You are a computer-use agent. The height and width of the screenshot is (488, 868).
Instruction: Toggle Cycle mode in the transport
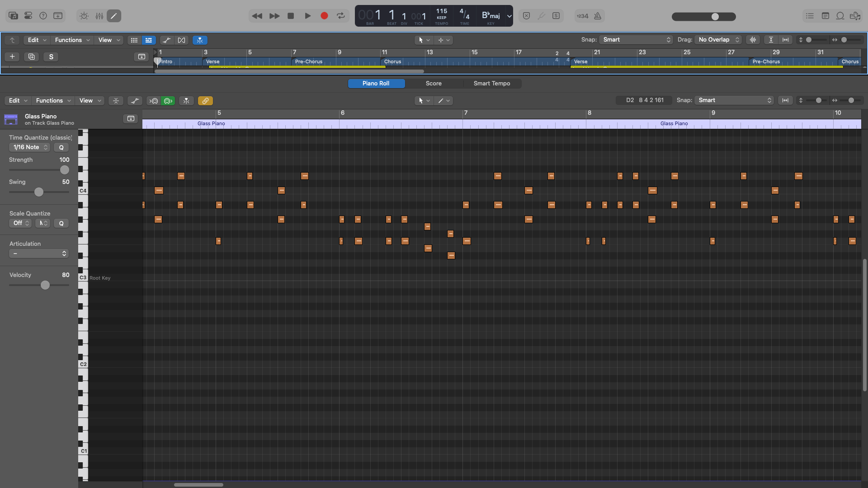tap(341, 15)
